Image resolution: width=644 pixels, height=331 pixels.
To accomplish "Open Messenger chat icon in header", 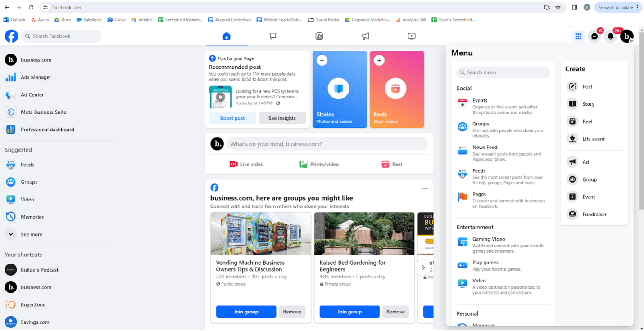I will coord(594,36).
